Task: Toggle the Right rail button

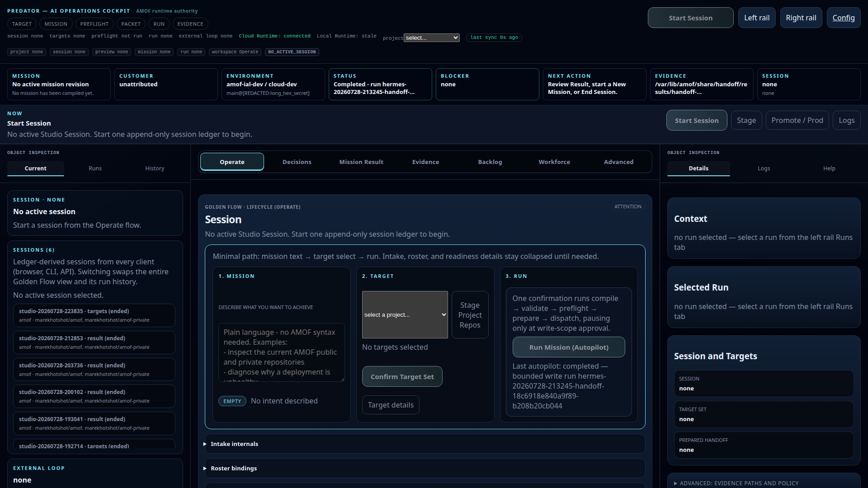Action: coord(801,18)
